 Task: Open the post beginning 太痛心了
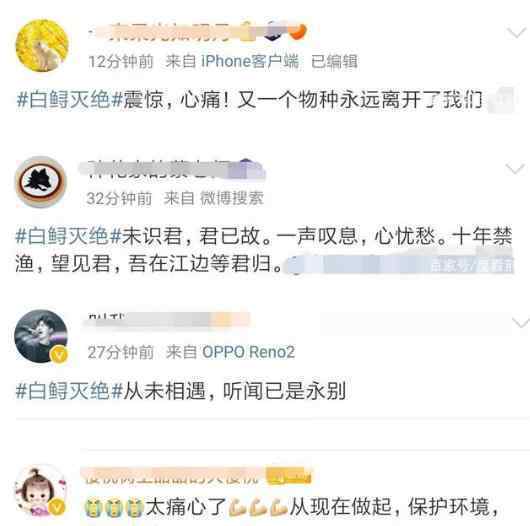coord(291,507)
